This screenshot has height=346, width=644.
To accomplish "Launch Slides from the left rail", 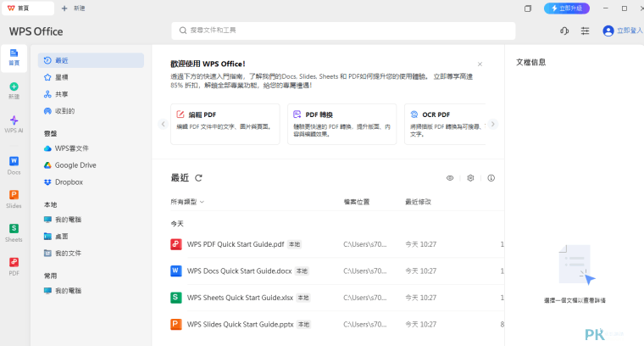I will [x=14, y=198].
